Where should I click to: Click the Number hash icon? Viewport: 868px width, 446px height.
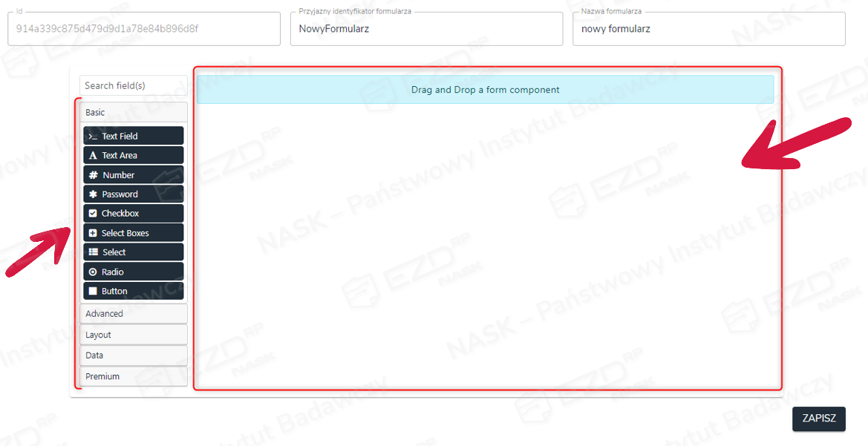(x=93, y=175)
